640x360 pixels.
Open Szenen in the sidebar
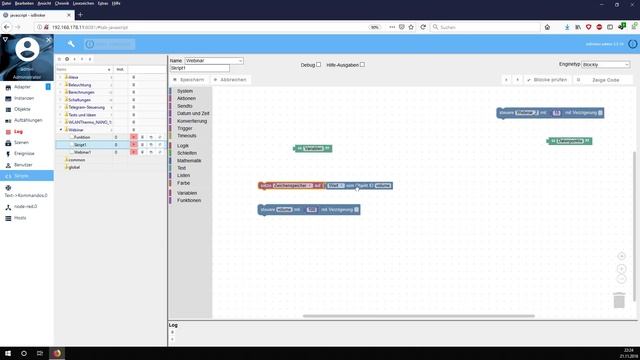point(21,142)
